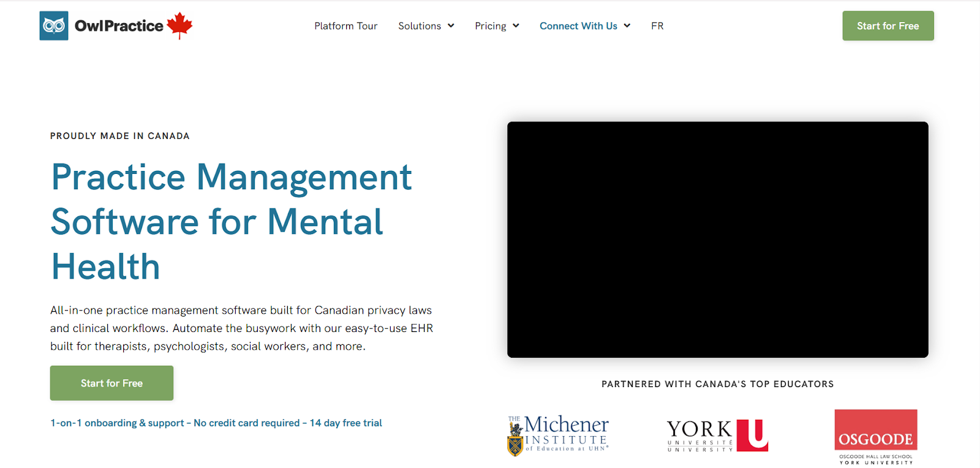Image resolution: width=980 pixels, height=468 pixels.
Task: Switch language to FR
Action: [657, 26]
